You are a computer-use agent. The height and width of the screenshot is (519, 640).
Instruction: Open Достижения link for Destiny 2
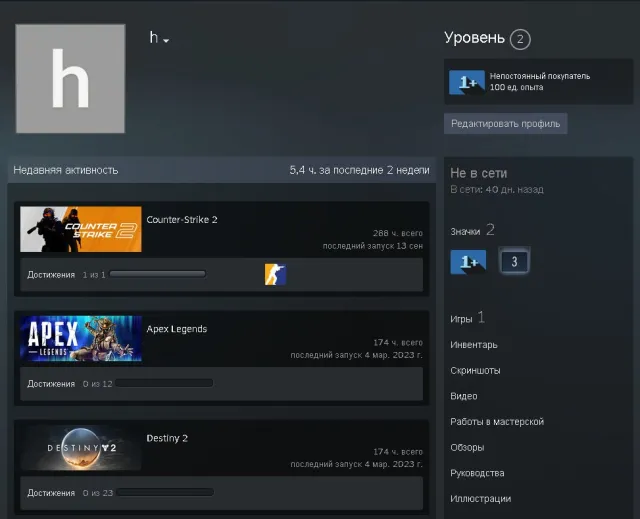click(x=51, y=493)
